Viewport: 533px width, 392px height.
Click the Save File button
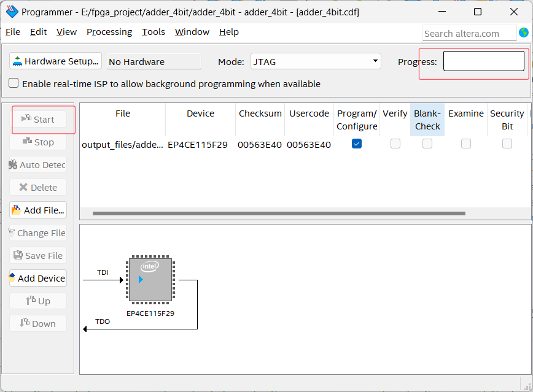[38, 255]
